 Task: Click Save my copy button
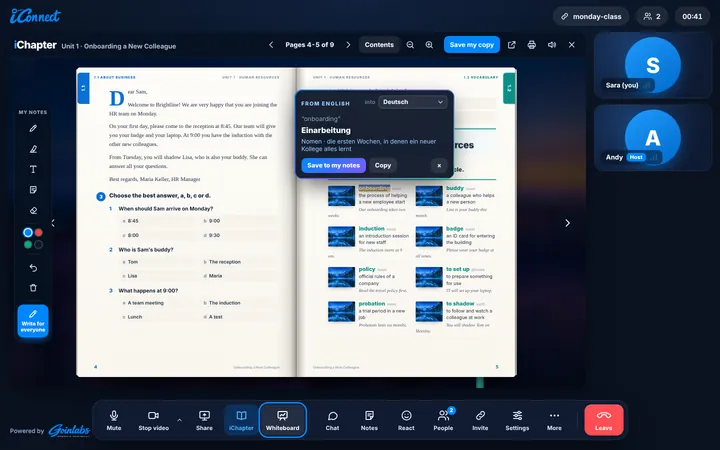pos(472,45)
